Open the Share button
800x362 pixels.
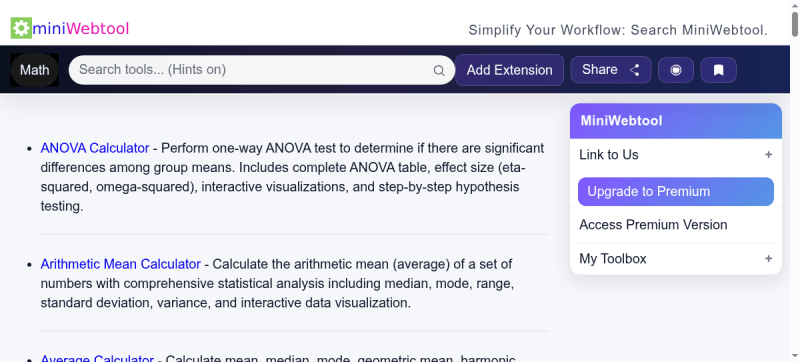(x=611, y=70)
